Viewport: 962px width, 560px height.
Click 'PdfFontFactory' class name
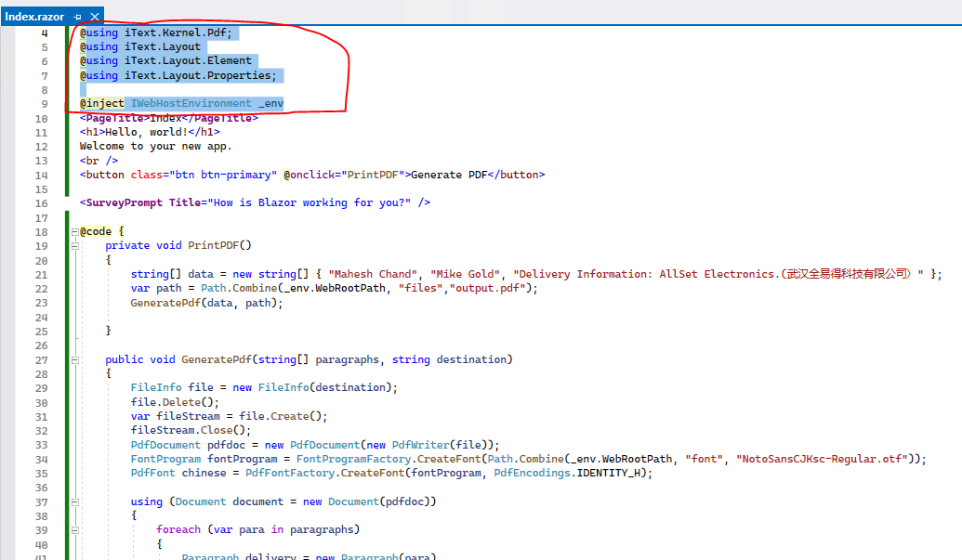290,474
